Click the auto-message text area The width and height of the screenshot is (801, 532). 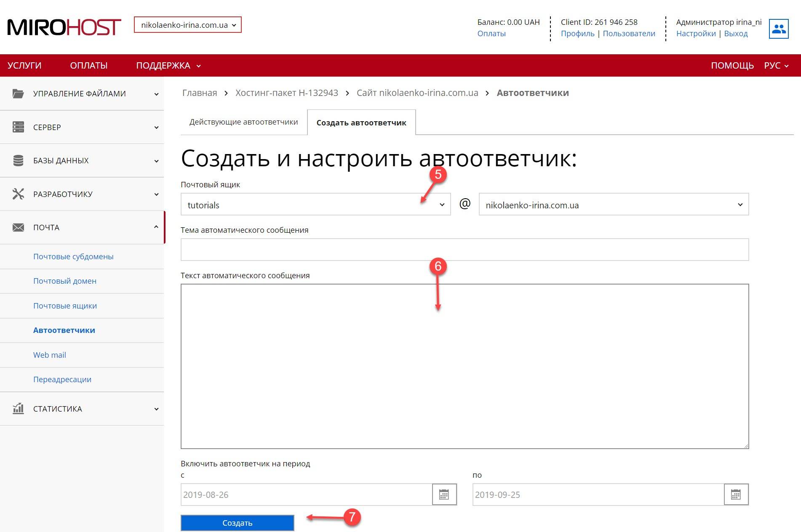click(465, 366)
